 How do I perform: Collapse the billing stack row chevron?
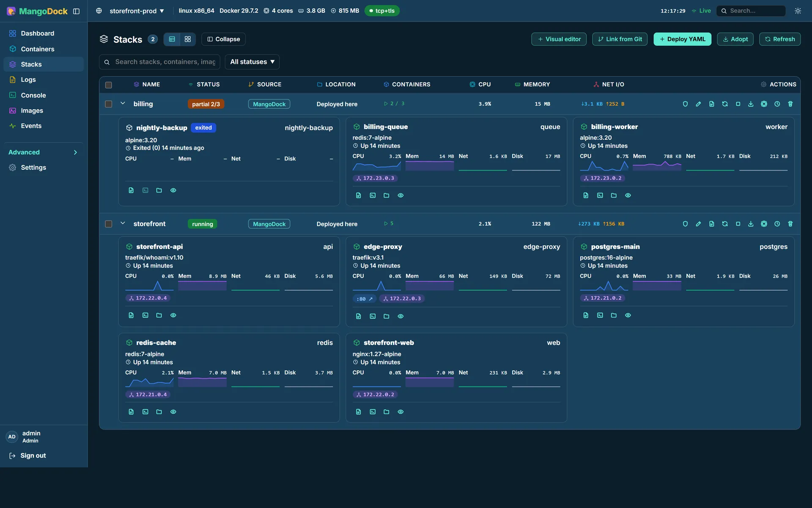[x=123, y=103]
